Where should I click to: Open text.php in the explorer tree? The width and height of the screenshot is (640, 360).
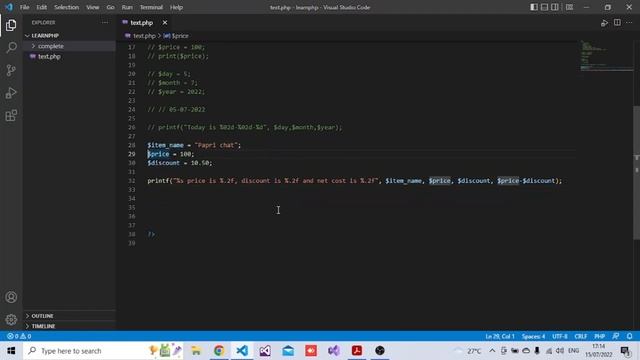tap(69, 57)
